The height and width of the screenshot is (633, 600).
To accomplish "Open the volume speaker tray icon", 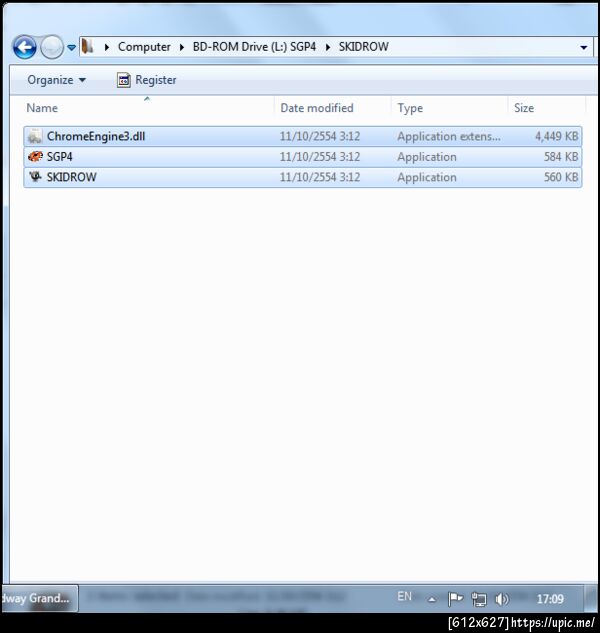I will (502, 599).
